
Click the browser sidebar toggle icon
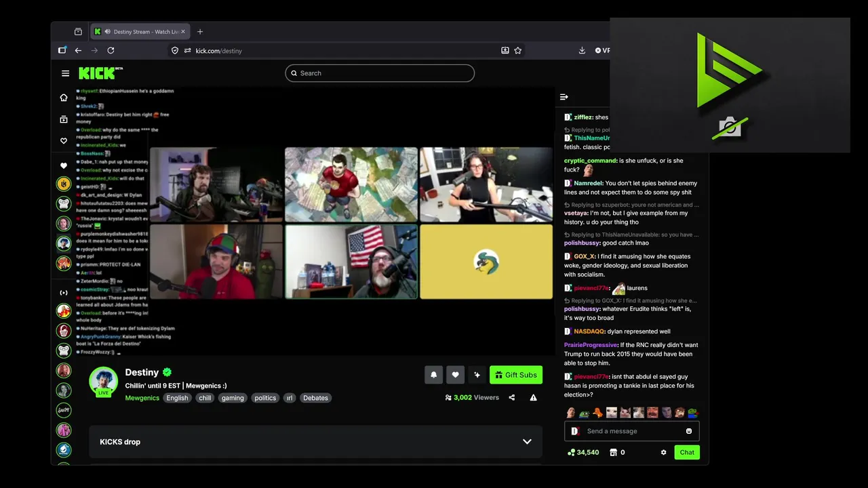click(62, 50)
